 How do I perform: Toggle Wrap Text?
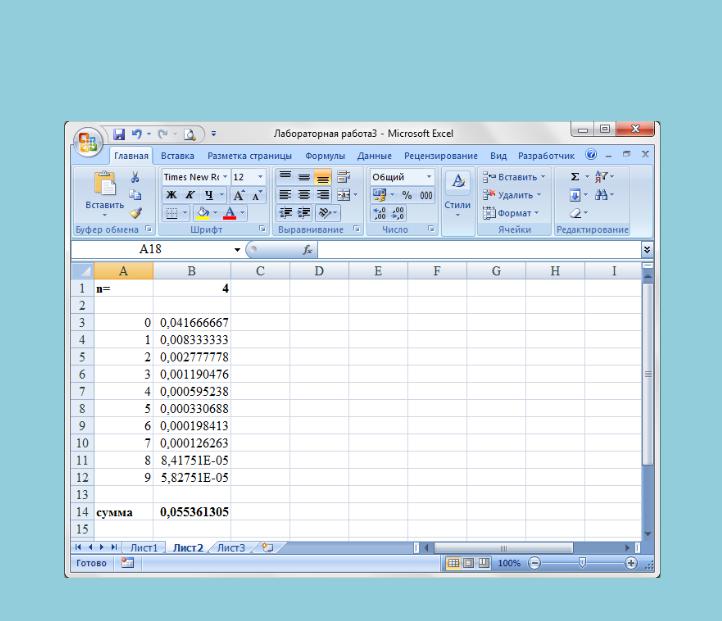tap(343, 177)
